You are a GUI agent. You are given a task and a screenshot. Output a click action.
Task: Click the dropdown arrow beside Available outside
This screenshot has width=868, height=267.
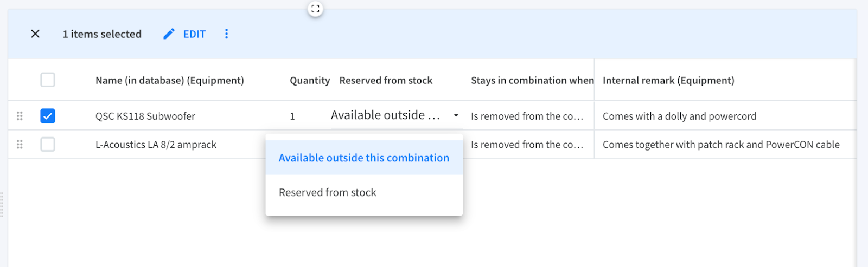pyautogui.click(x=456, y=115)
